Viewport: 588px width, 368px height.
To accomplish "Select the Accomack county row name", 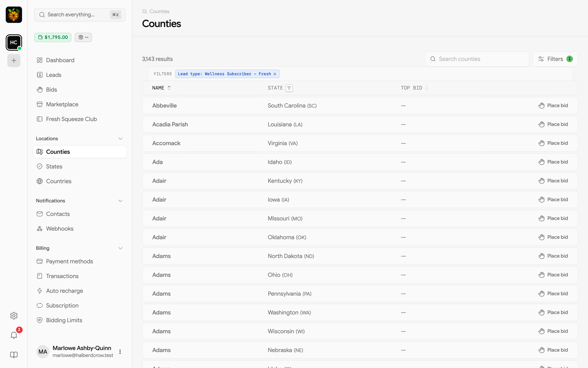I will pos(166,143).
